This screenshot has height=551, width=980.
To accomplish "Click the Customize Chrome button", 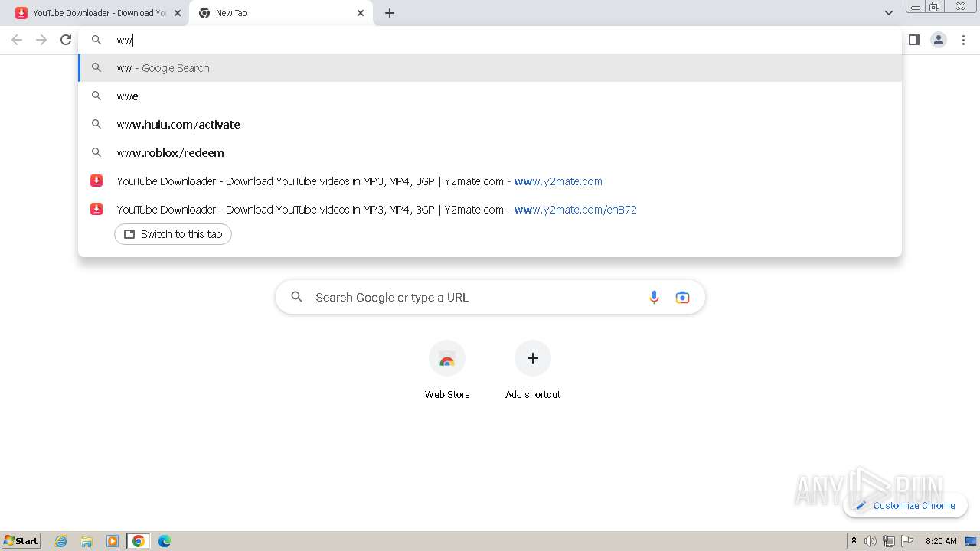I will click(x=905, y=505).
